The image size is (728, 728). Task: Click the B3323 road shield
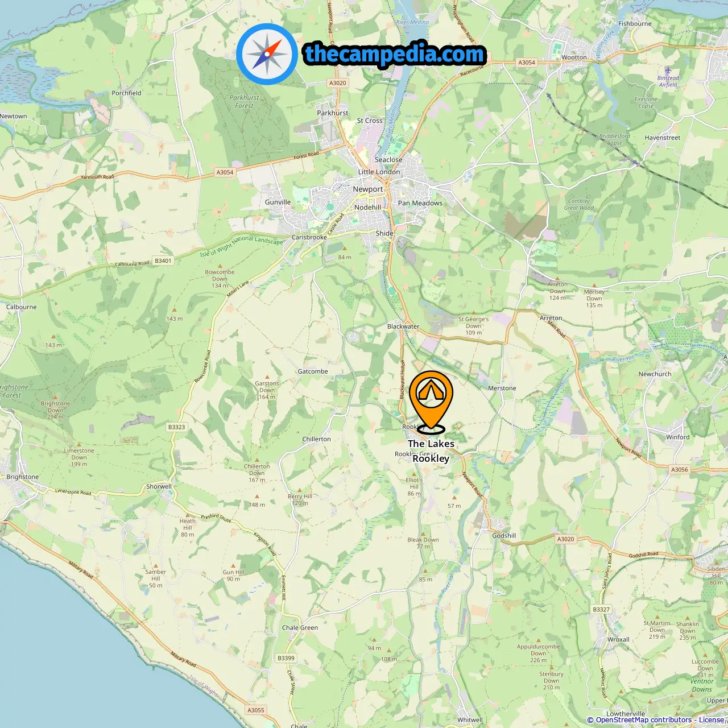177,427
